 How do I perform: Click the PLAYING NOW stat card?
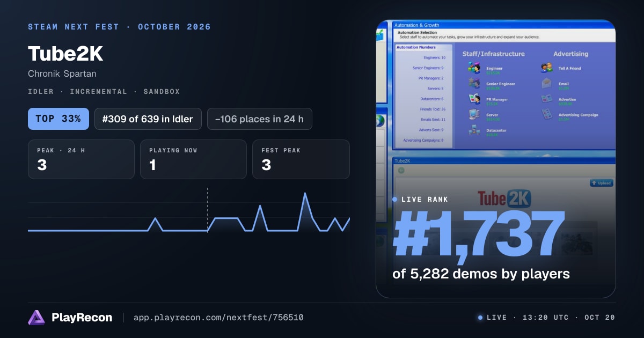click(x=193, y=159)
